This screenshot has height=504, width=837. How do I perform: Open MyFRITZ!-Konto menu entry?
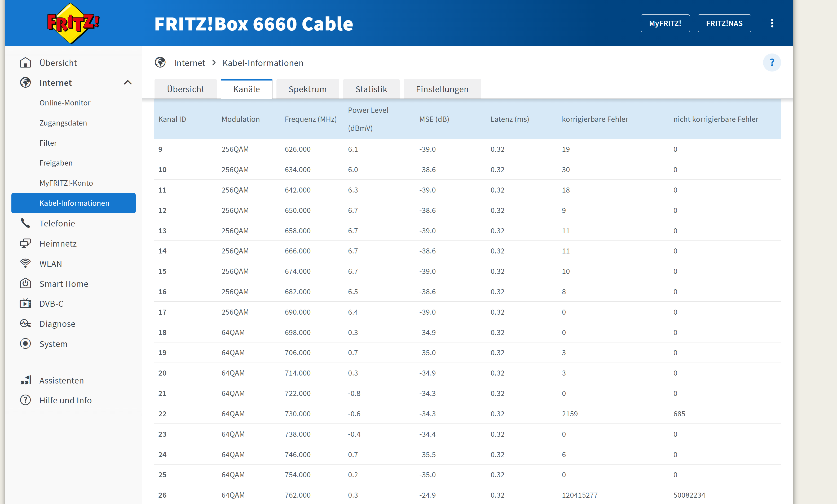pyautogui.click(x=66, y=183)
